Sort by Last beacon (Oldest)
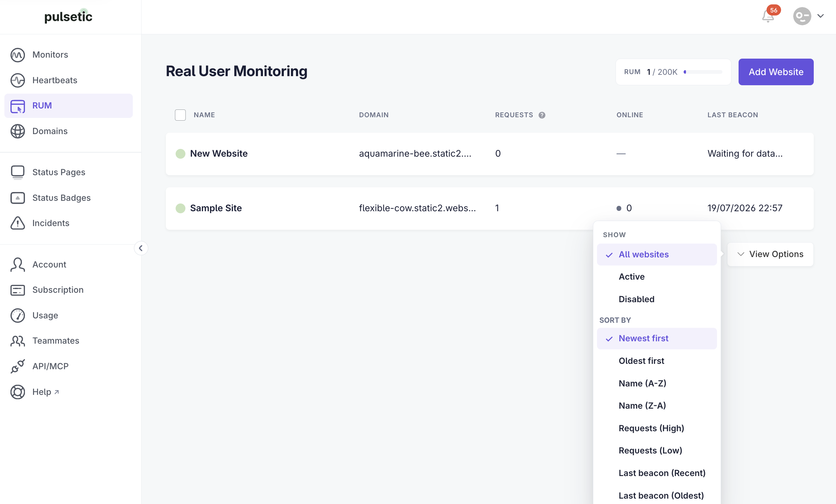This screenshot has height=504, width=836. tap(657, 496)
